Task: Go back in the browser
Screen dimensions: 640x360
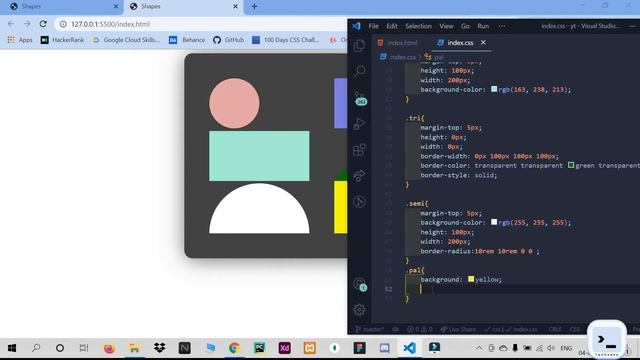Action: pyautogui.click(x=11, y=24)
